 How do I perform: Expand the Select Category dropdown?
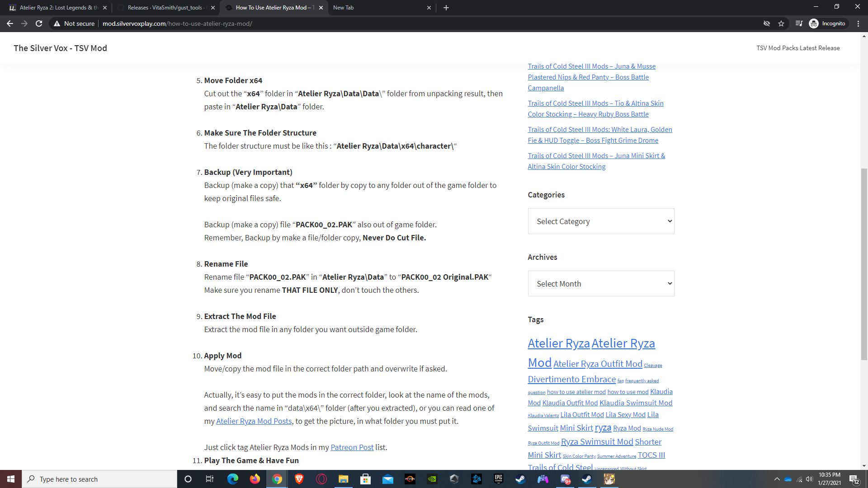pos(601,221)
